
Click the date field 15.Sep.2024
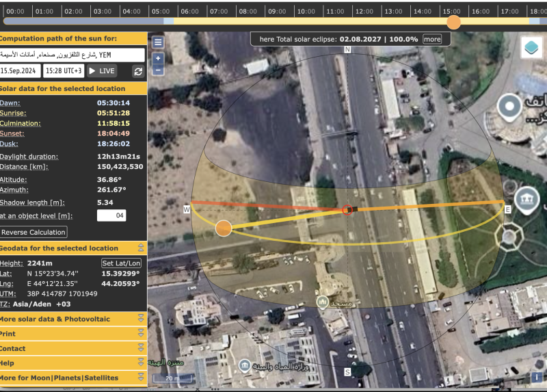tap(21, 71)
